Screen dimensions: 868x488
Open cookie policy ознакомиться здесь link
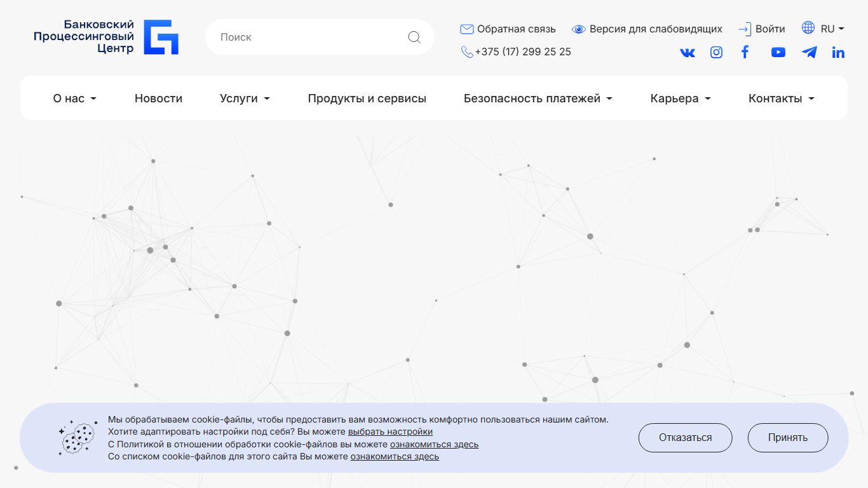point(434,444)
